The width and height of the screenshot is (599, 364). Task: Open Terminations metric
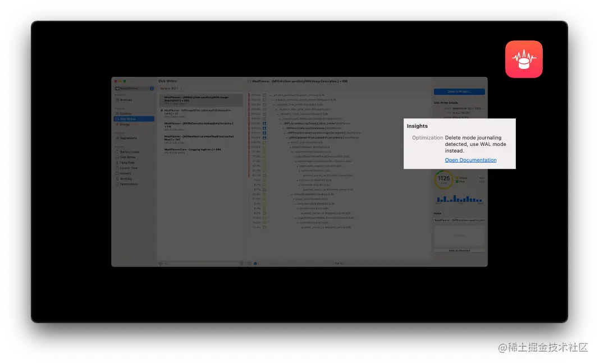129,184
